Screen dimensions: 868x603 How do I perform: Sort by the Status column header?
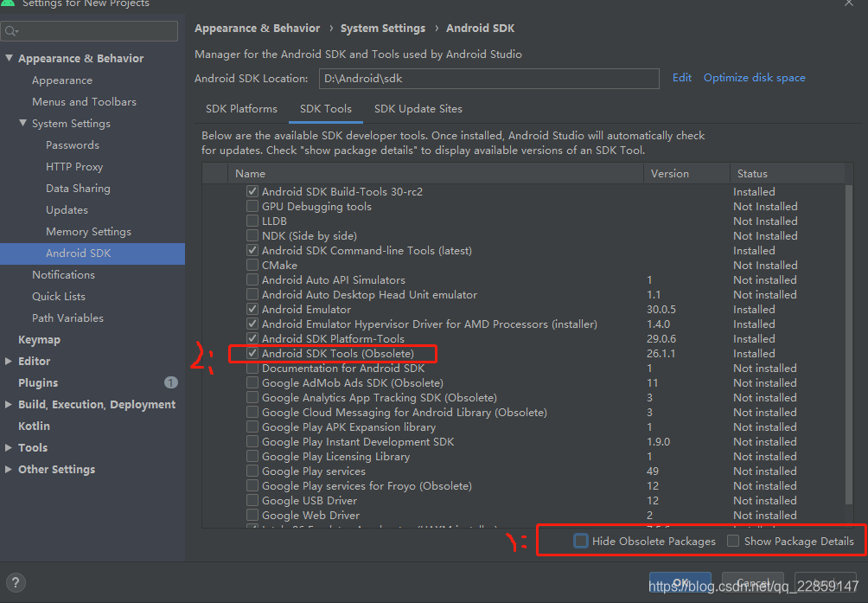[788, 173]
